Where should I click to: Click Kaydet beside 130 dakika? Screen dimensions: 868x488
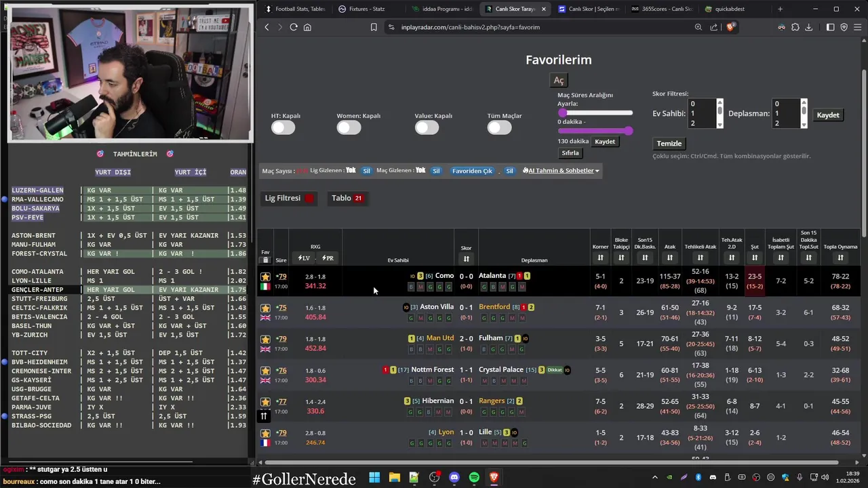coord(605,142)
